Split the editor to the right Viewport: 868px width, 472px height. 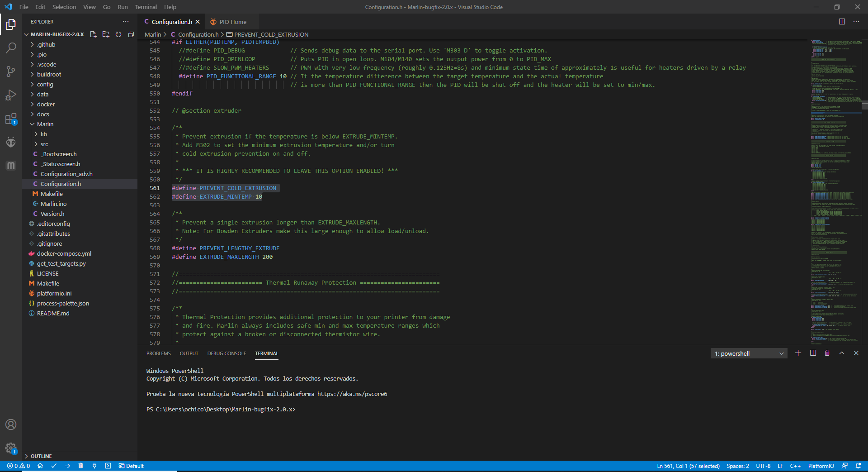842,22
